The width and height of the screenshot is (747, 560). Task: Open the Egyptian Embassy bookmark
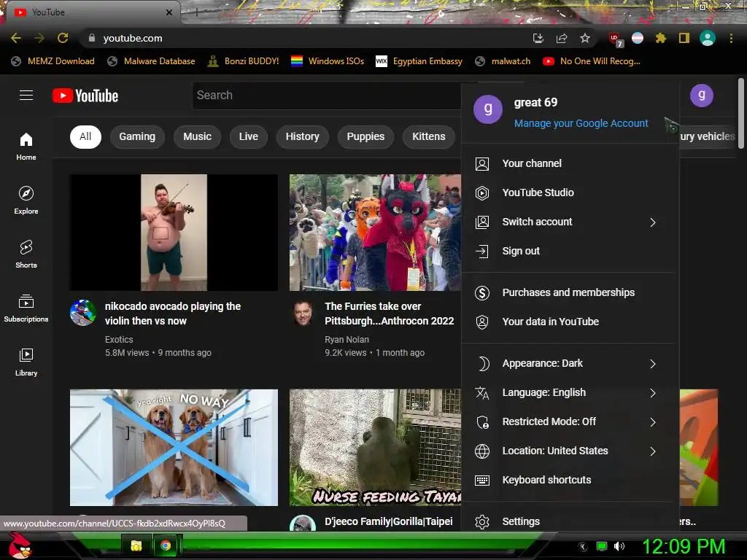tap(419, 61)
